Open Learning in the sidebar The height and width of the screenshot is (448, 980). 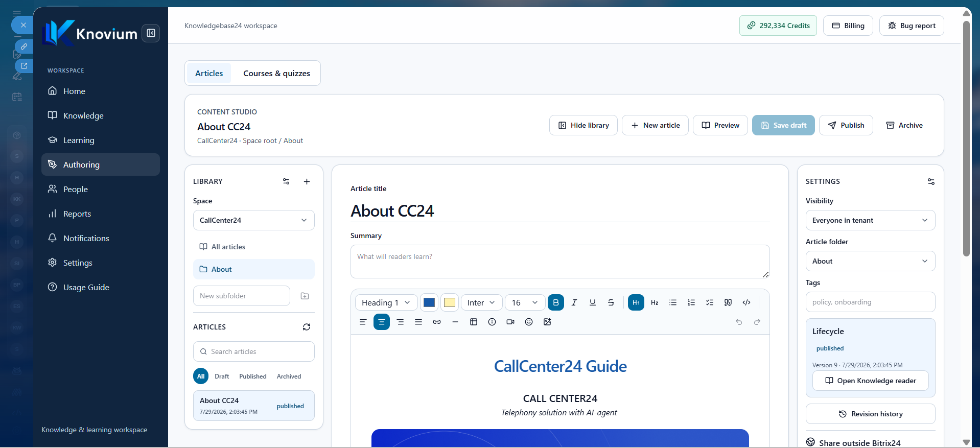pyautogui.click(x=101, y=140)
